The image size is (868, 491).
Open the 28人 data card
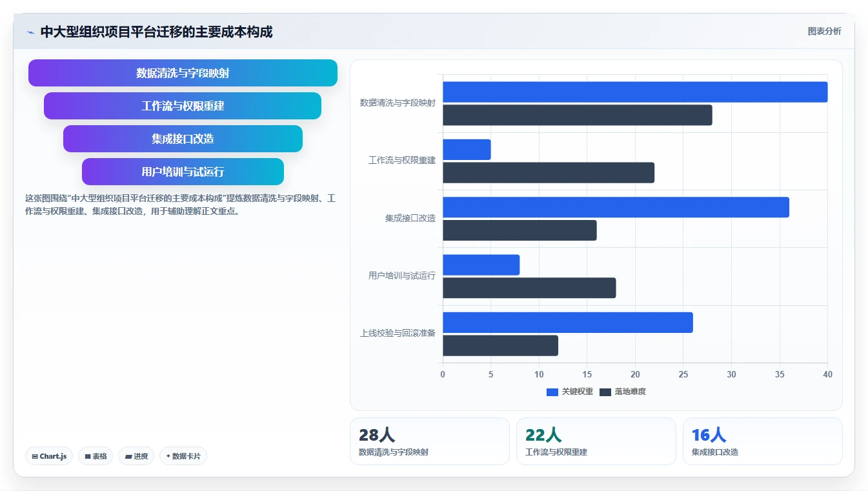pyautogui.click(x=430, y=441)
